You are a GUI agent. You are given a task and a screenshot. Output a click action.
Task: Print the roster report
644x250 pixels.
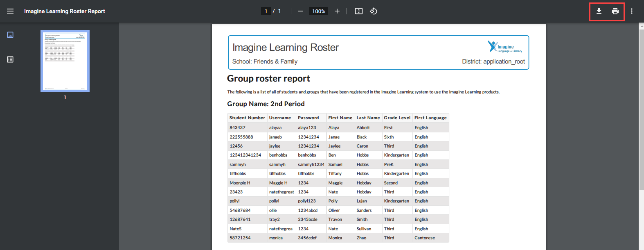(615, 11)
